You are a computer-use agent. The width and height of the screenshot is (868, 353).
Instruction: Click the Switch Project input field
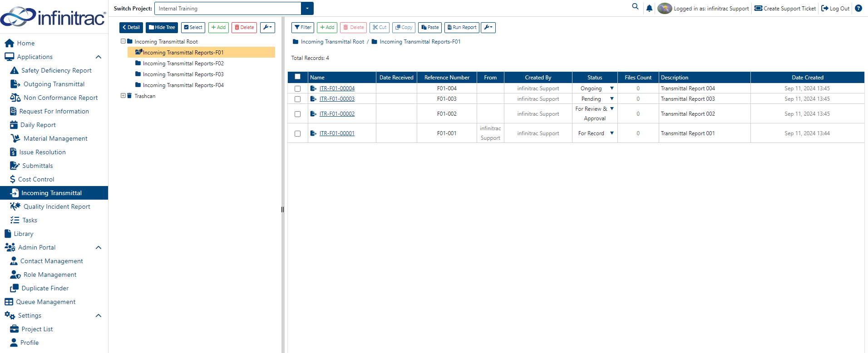pos(228,9)
